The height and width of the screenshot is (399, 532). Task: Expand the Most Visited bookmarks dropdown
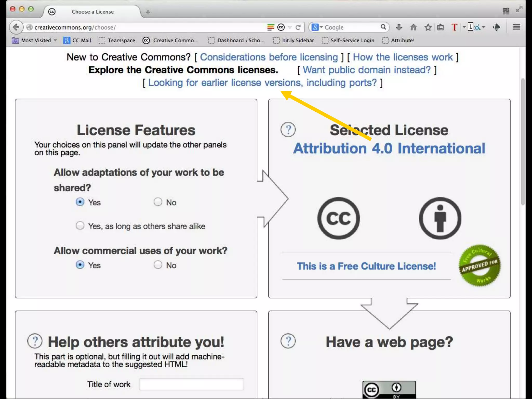point(55,41)
